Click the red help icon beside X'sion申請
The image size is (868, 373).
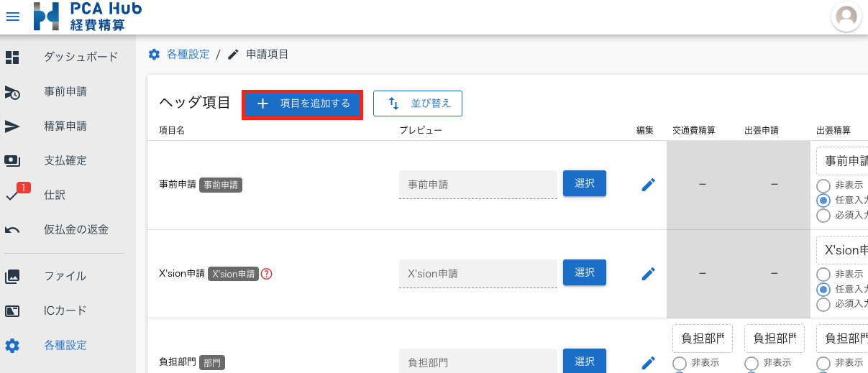(x=267, y=274)
